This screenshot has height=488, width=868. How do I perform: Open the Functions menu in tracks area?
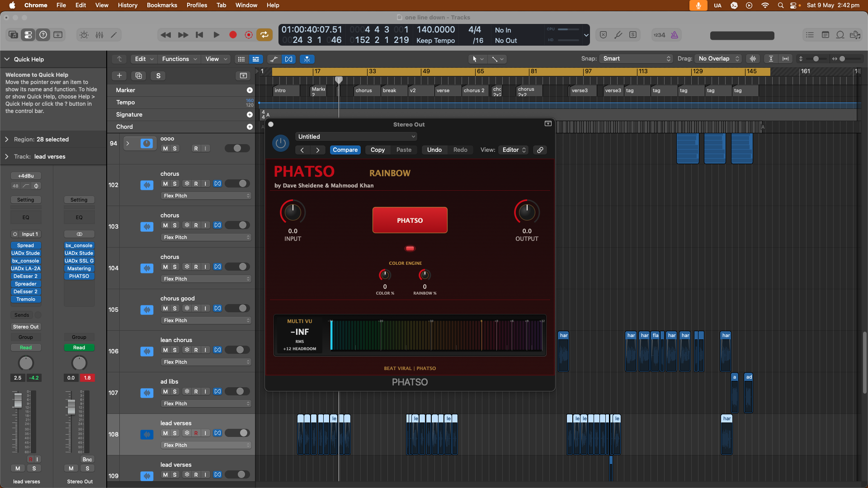tap(179, 59)
